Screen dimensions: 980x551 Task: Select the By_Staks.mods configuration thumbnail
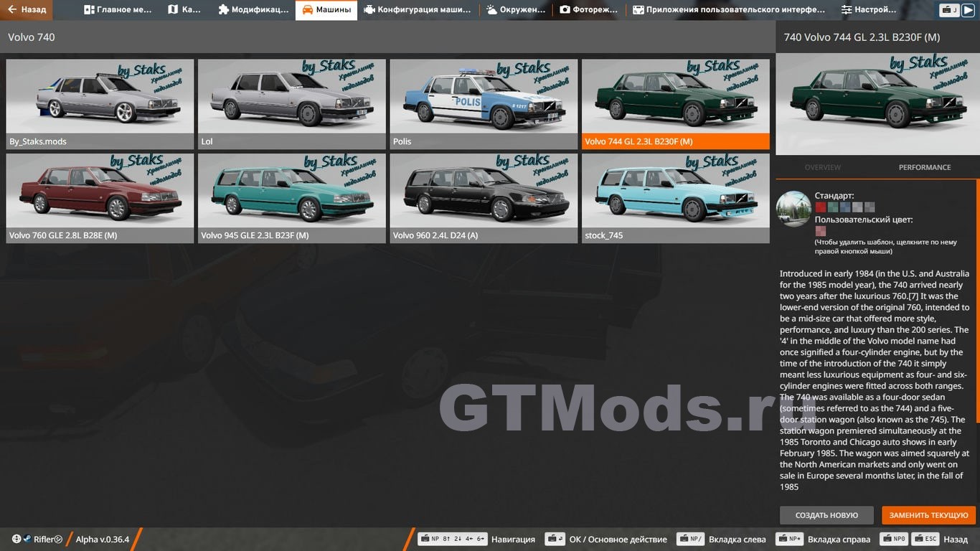point(100,104)
